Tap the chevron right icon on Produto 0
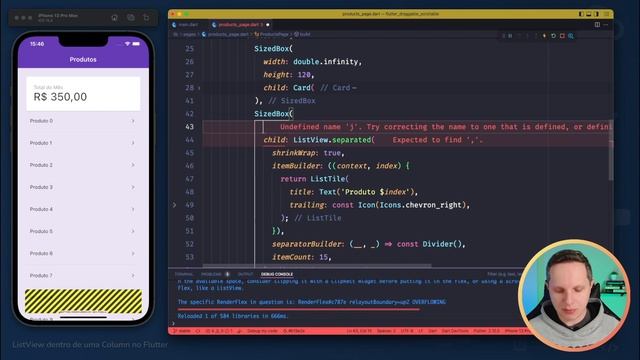The width and height of the screenshot is (640, 360). coord(133,121)
